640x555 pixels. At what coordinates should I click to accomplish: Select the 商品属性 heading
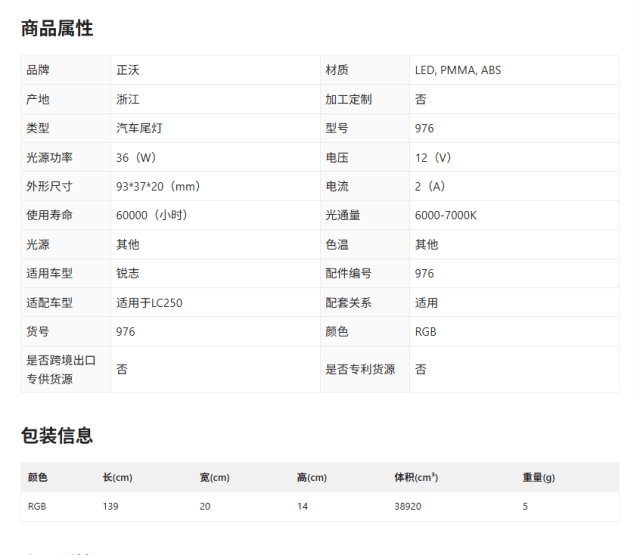[57, 29]
